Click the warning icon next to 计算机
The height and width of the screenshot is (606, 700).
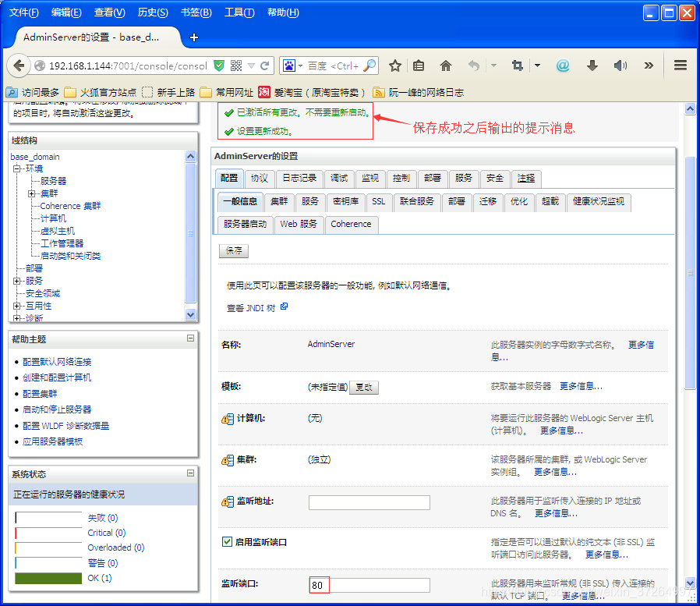(228, 419)
